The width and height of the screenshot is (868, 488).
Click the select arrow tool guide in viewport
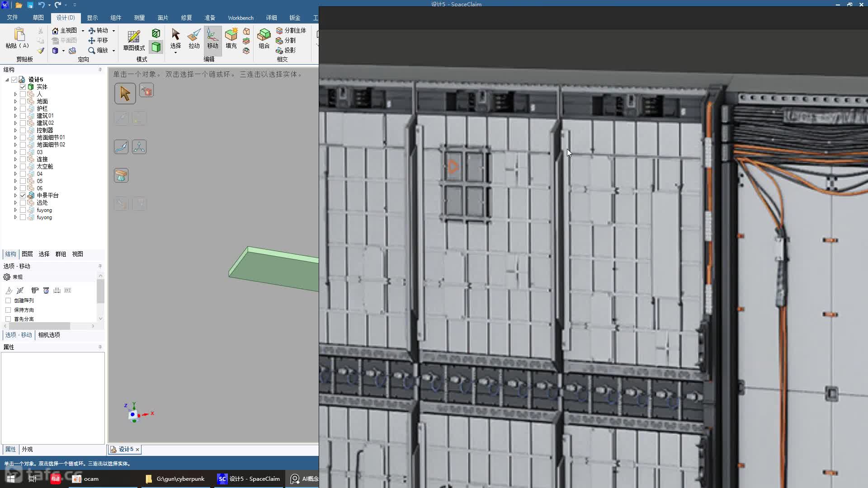pos(125,94)
